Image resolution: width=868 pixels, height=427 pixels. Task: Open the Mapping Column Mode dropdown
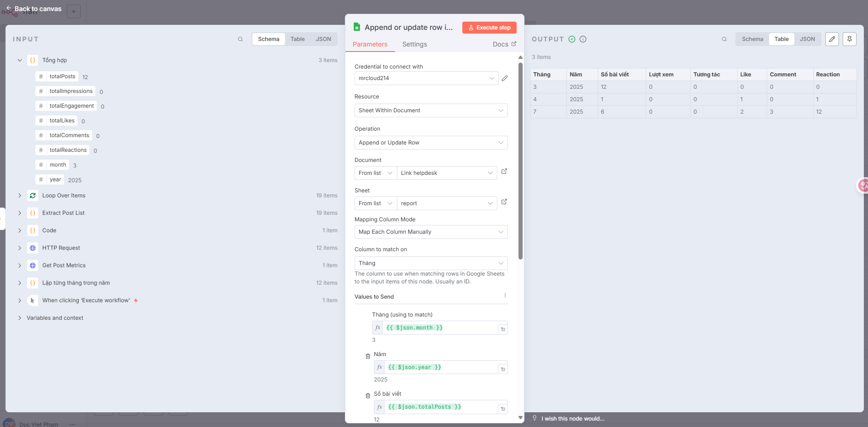[431, 232]
